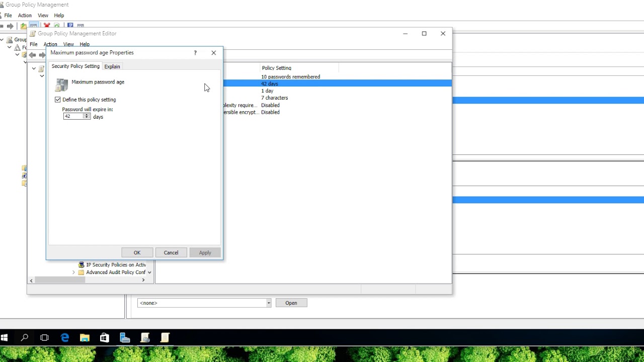Click the Forward arrow in Group Policy Management toolbar
This screenshot has width=644, height=362.
(x=10, y=26)
